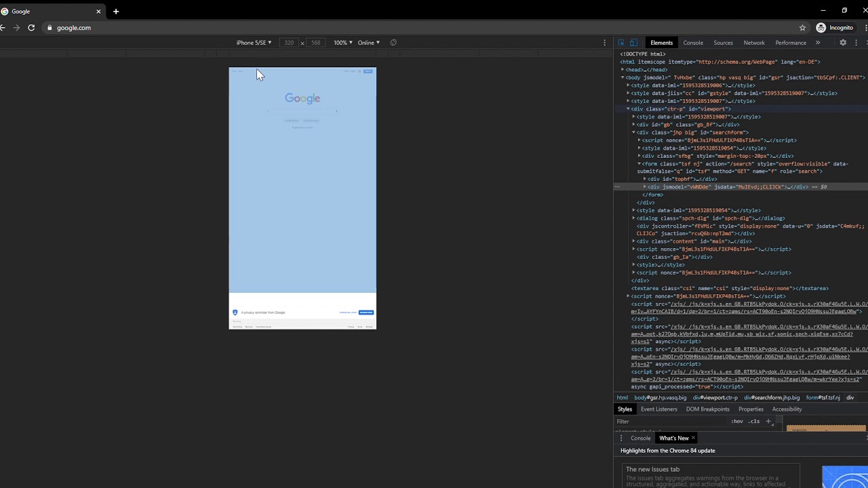Expand the div id="tophf" node
Image resolution: width=868 pixels, height=488 pixels.
[x=644, y=179]
